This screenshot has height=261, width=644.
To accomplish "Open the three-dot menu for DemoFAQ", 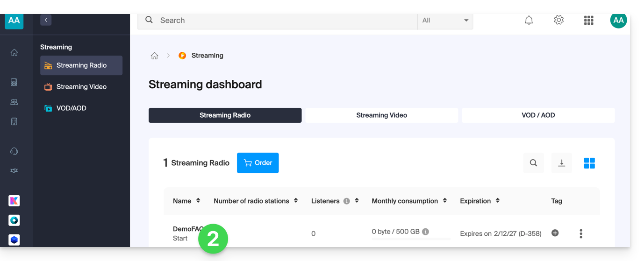I will pos(581,233).
